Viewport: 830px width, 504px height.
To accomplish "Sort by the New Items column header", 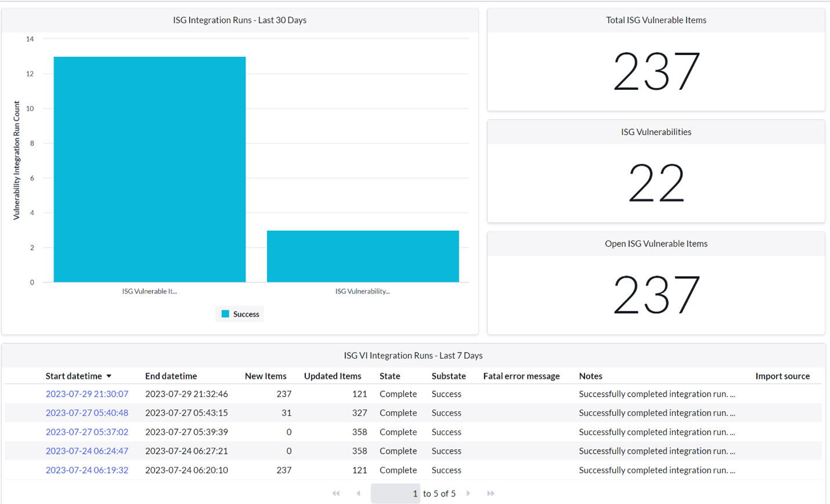I will (x=266, y=376).
